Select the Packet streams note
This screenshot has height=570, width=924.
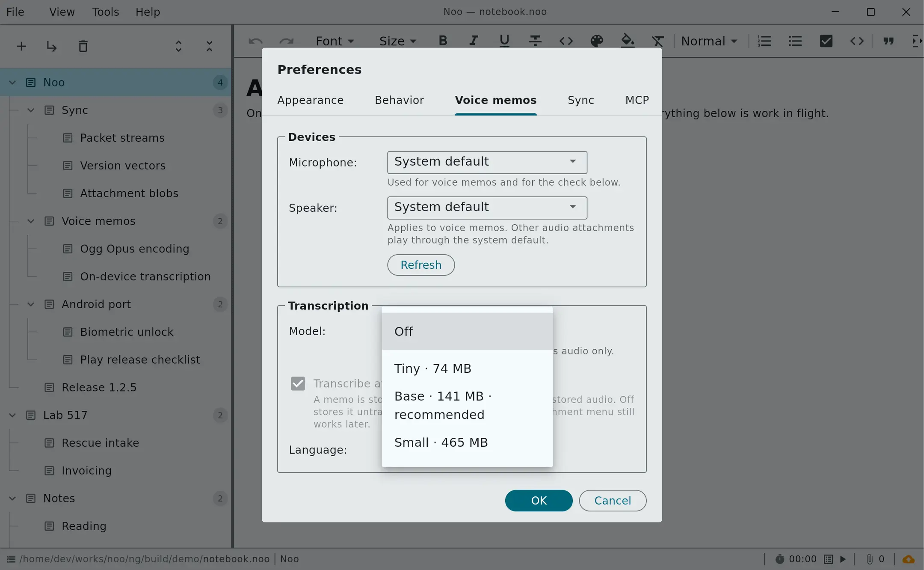[122, 138]
